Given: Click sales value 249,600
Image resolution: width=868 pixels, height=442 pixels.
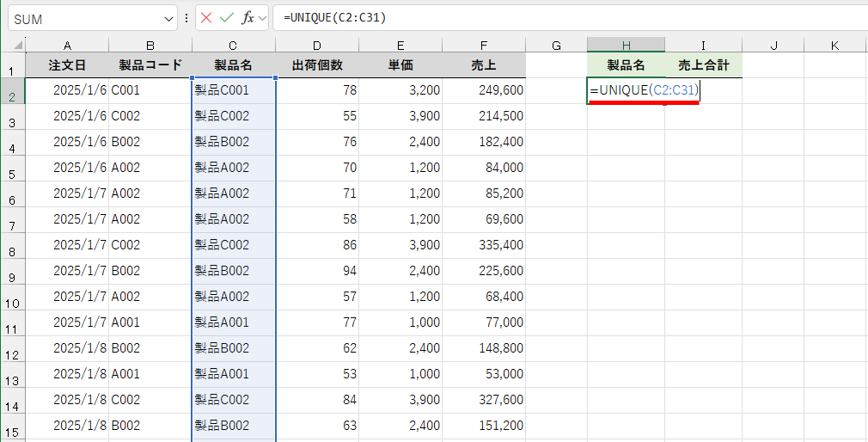Looking at the screenshot, I should tap(484, 90).
